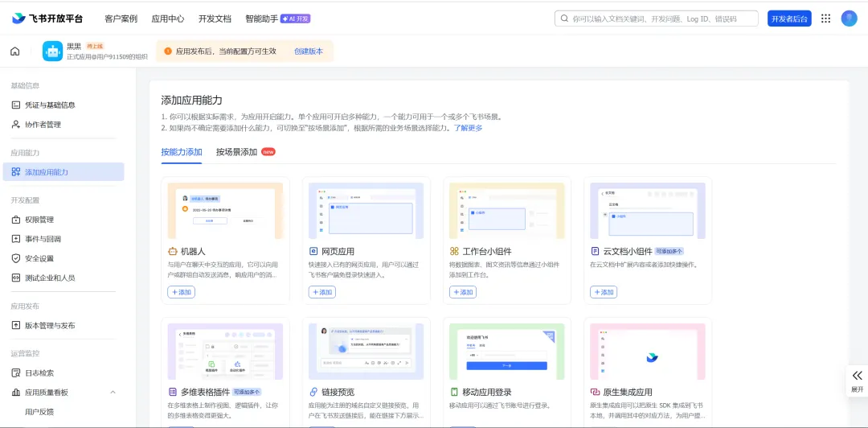The height and width of the screenshot is (428, 868).
Task: Click the 云文档小组件 card icon
Action: click(x=595, y=251)
